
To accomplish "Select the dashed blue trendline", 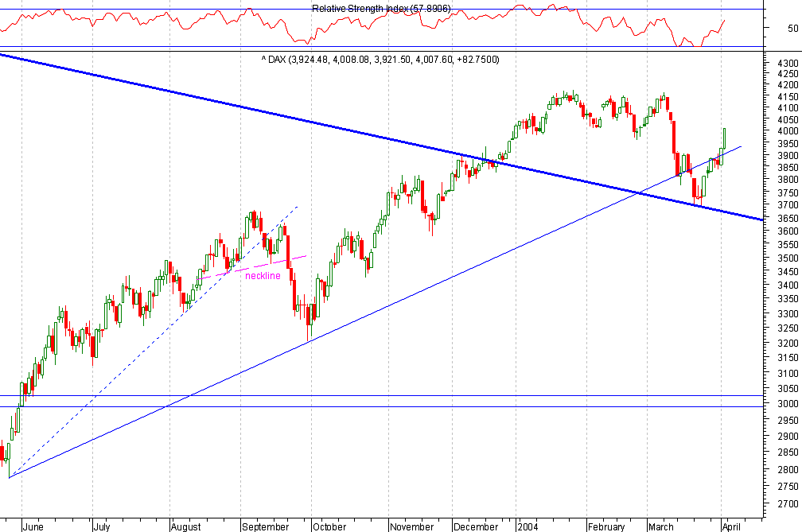I will (154, 342).
